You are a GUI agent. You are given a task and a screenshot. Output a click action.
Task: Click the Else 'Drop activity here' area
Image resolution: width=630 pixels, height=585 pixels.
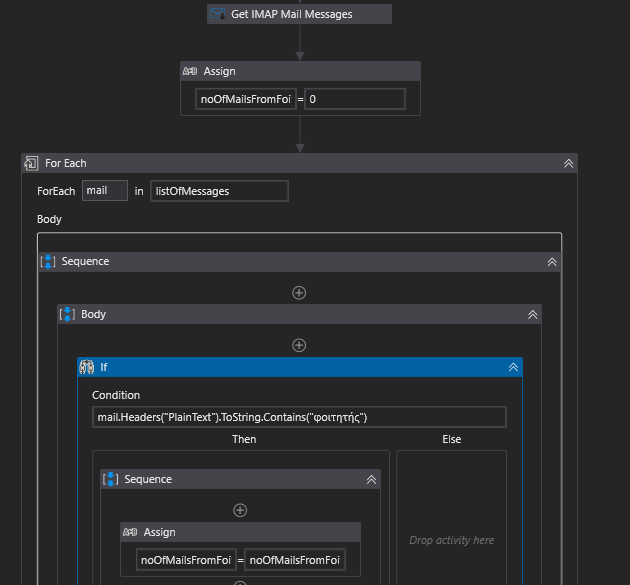click(x=451, y=540)
